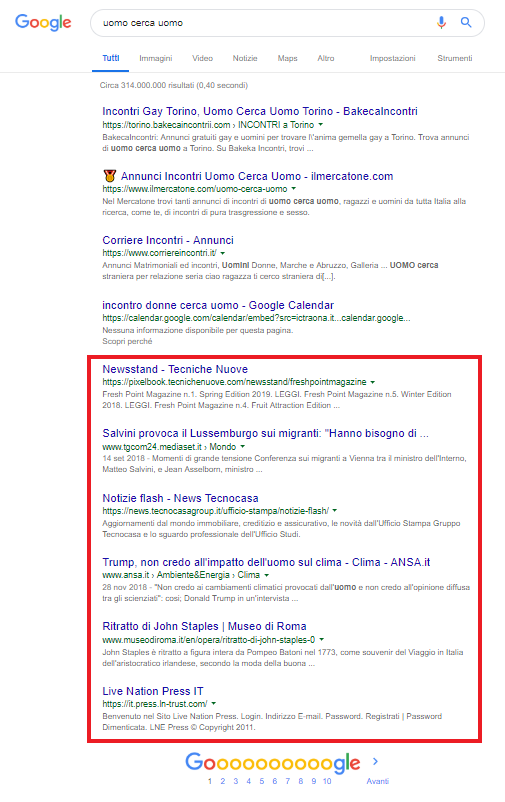Click 'Nessuna informazione disponibile per questa pagina' text

pos(197,330)
